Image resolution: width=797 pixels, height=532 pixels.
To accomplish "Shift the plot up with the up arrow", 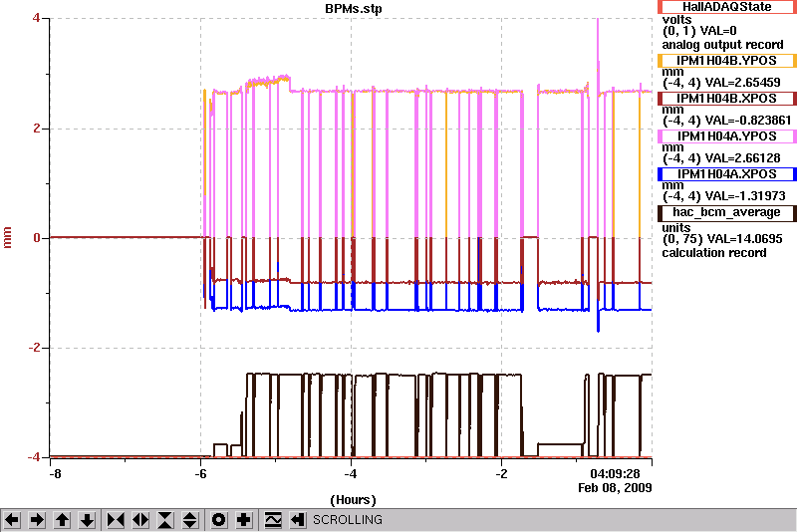I will 62,520.
